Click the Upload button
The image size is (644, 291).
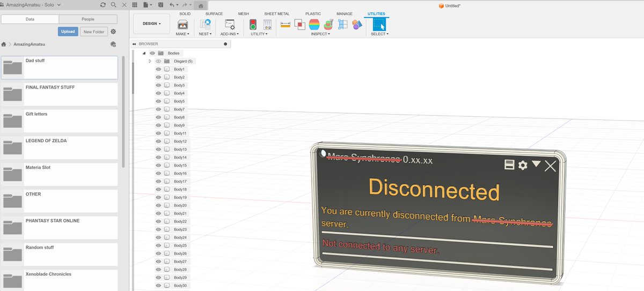pos(68,32)
